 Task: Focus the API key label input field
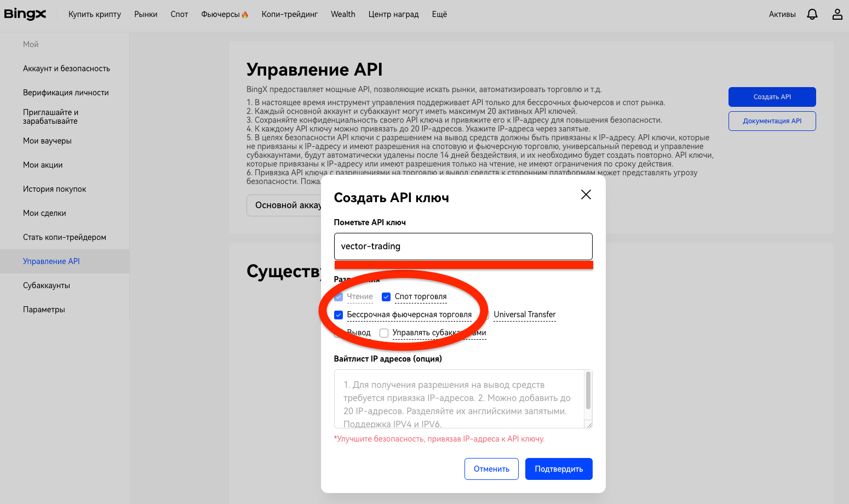coord(463,247)
